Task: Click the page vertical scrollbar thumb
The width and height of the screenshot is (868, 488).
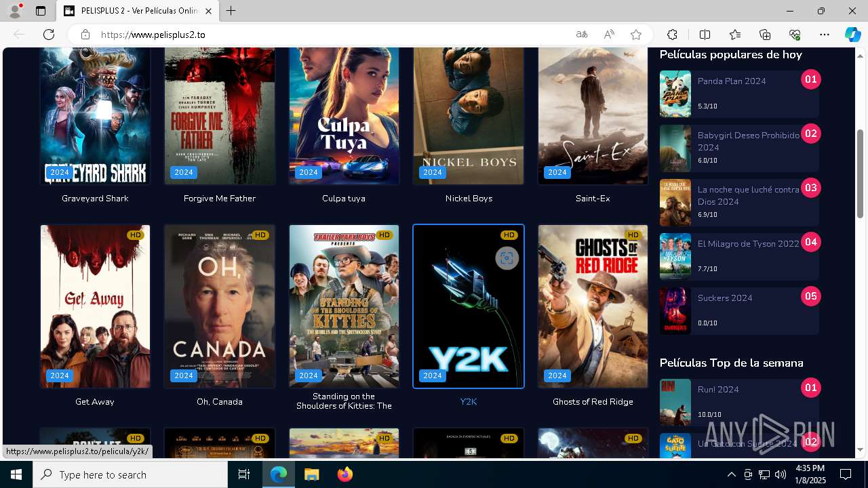Action: [x=861, y=174]
